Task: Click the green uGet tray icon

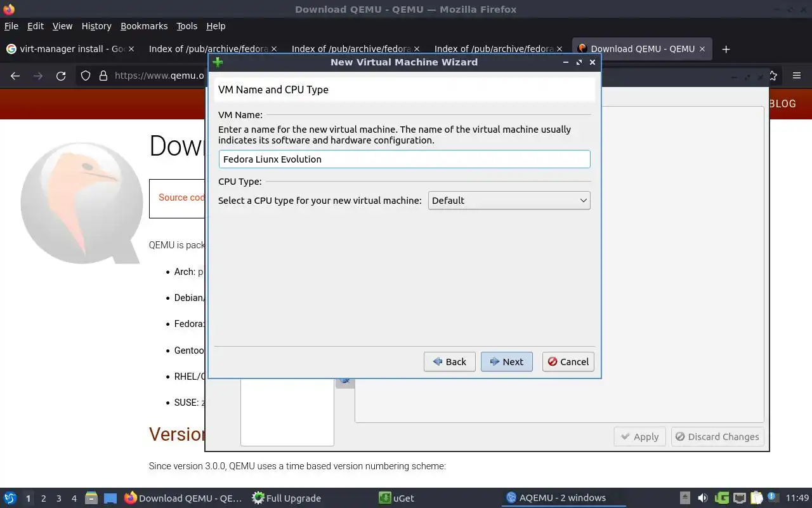Action: click(x=721, y=498)
